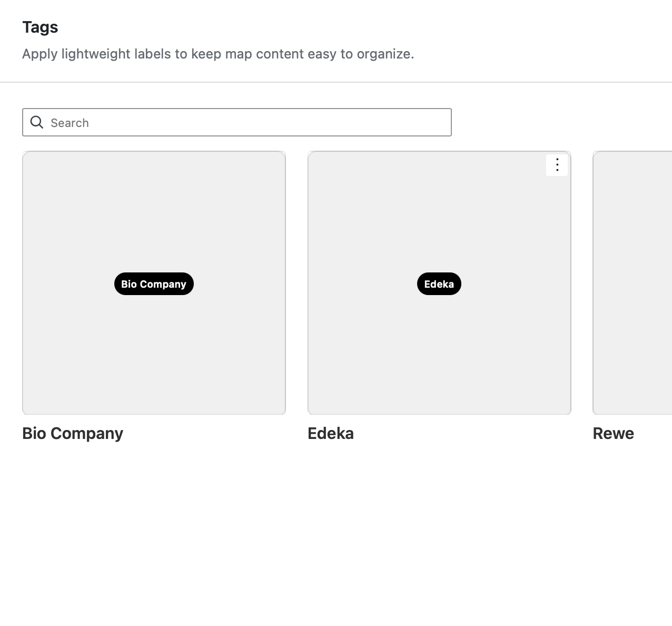672x626 pixels.
Task: Click the Edeka title below its card
Action: pos(331,433)
